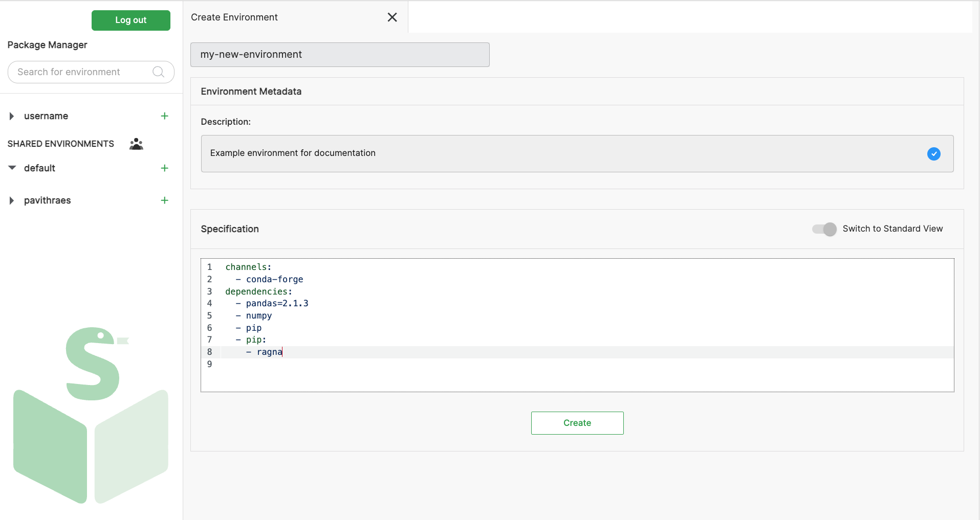Click the search magnifier icon
This screenshot has width=980, height=520.
coord(159,72)
